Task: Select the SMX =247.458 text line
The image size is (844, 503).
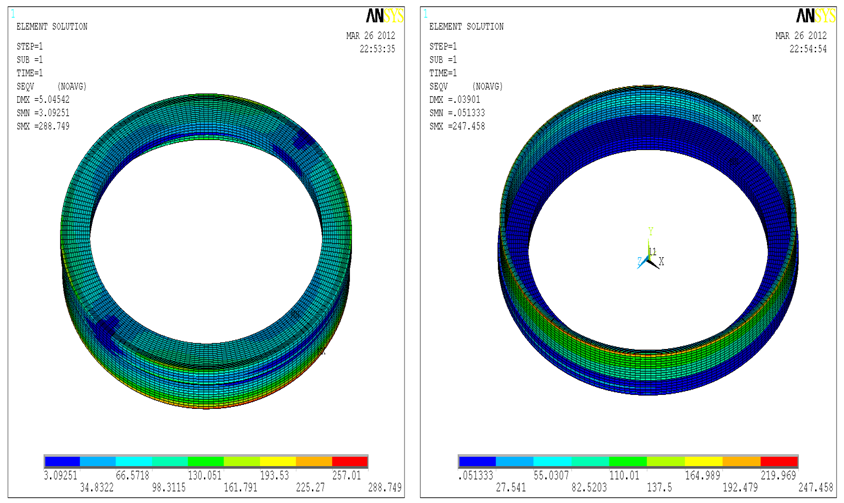Action: [x=456, y=125]
